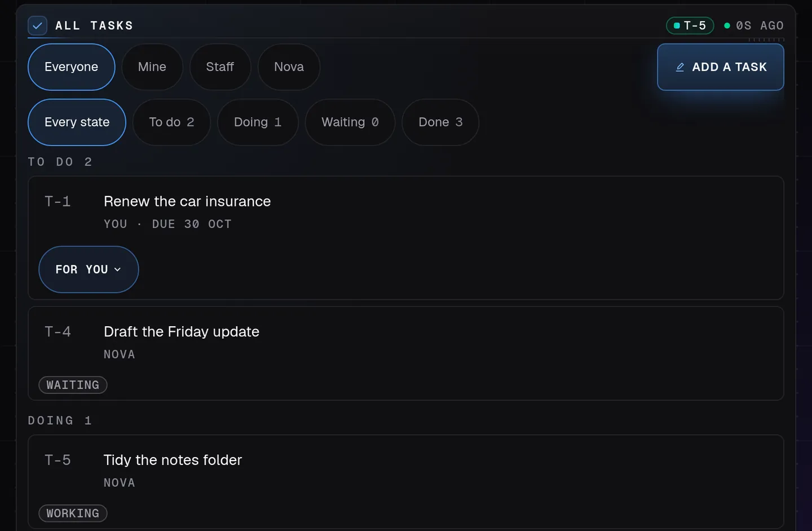Click the WORKING badge on T-5
This screenshot has height=531, width=812.
pyautogui.click(x=73, y=514)
